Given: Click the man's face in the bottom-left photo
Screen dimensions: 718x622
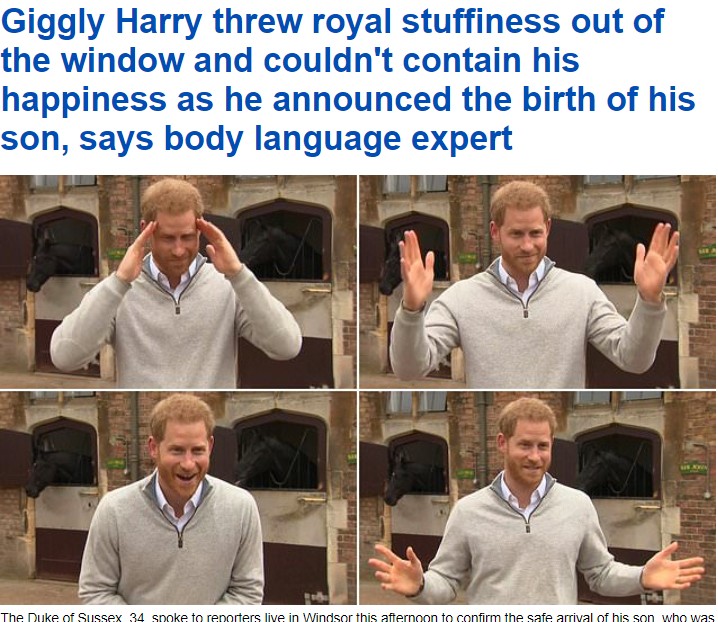Looking at the screenshot, I should point(183,458).
